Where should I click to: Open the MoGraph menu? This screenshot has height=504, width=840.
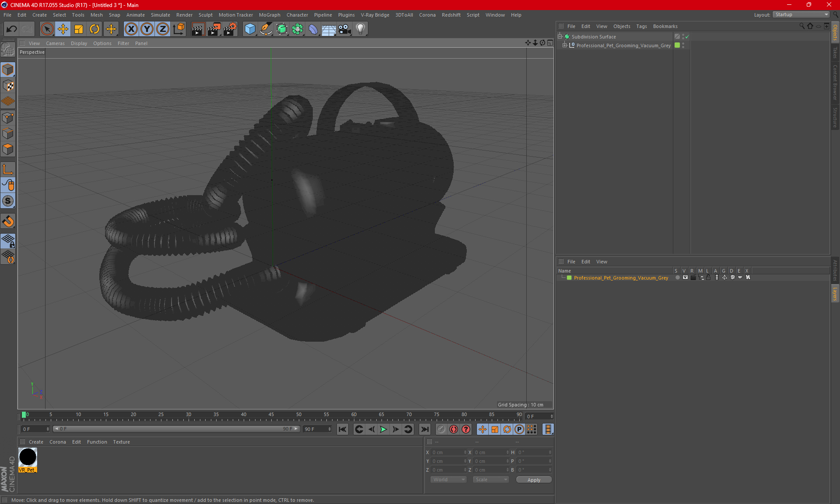coord(269,15)
